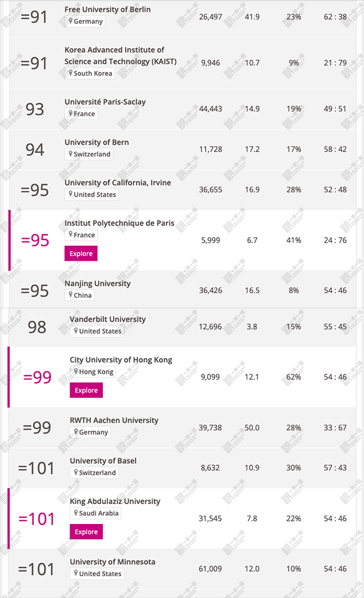Click the location pin icon beside Germany under Free University of Berlin
The width and height of the screenshot is (364, 598).
point(70,21)
